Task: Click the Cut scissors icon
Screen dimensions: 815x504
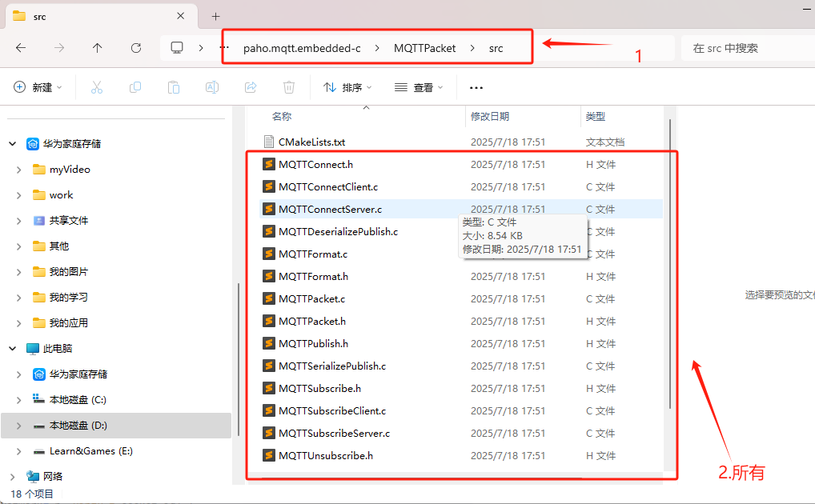Action: [x=97, y=87]
